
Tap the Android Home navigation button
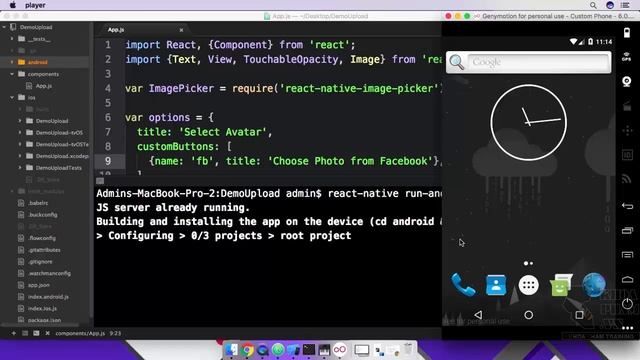pos(529,315)
